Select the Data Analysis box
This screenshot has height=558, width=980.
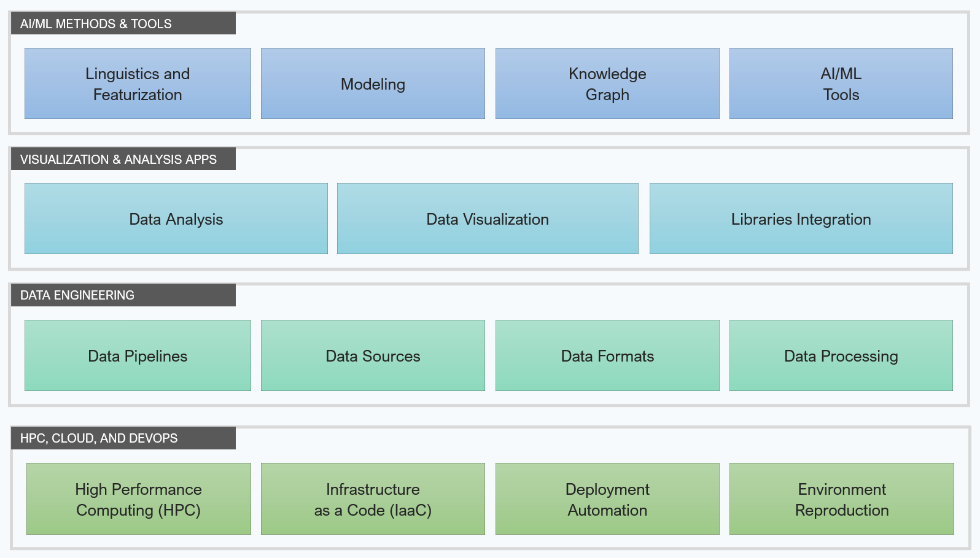[176, 219]
